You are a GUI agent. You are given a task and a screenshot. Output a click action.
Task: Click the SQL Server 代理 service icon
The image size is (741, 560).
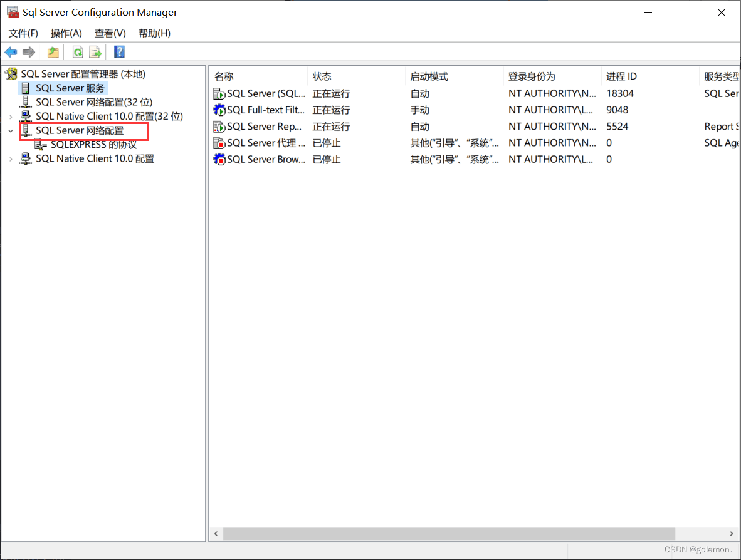pos(219,143)
